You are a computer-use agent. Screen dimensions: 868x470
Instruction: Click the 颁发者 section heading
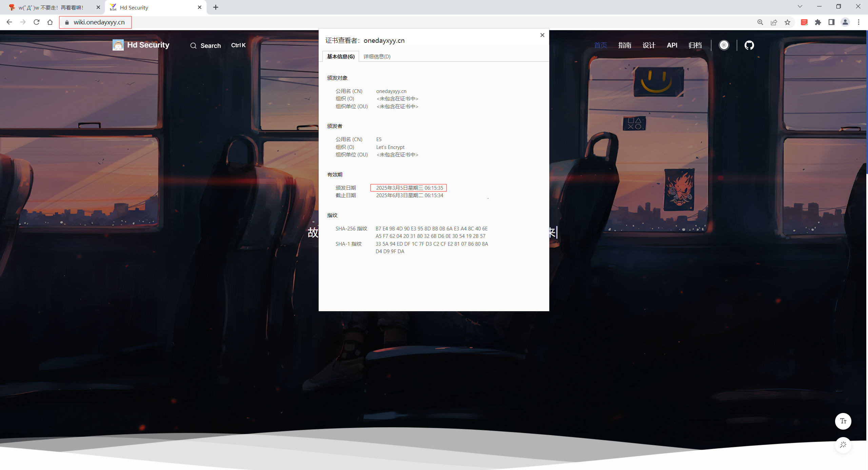334,126
